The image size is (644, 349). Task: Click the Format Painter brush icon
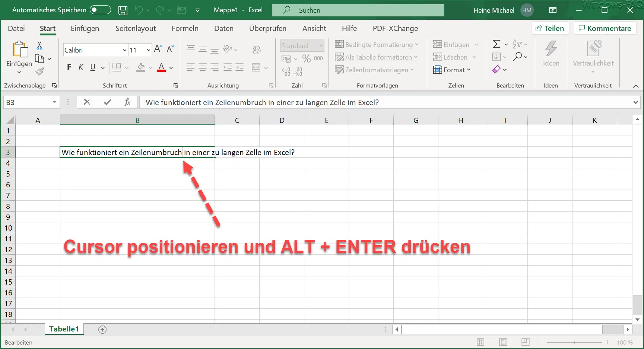point(39,72)
